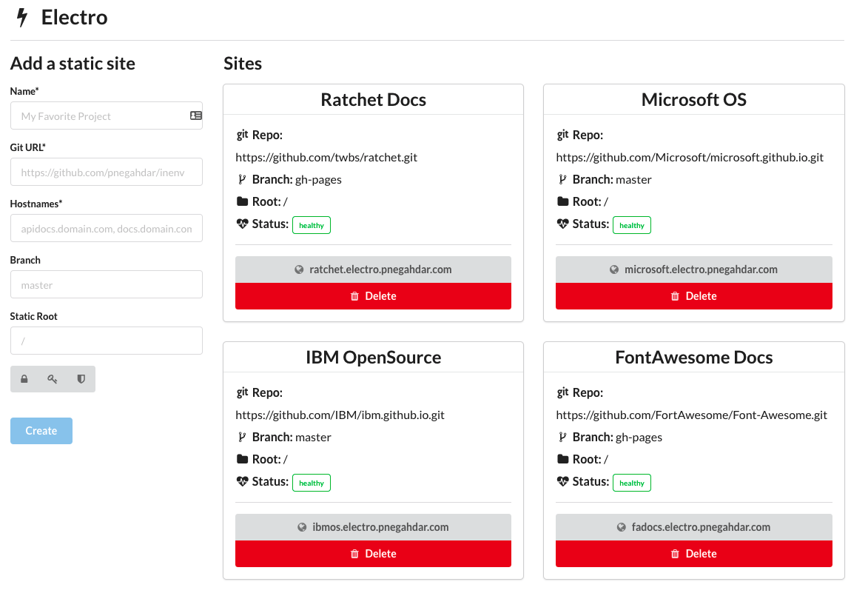Click the Ratchet Docs card title
The image size is (868, 596).
click(x=373, y=100)
